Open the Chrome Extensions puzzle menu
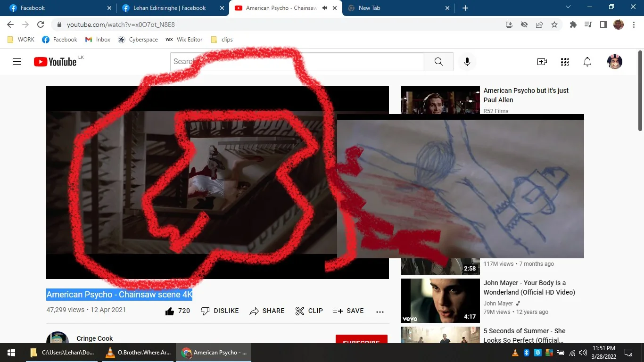 click(x=573, y=25)
